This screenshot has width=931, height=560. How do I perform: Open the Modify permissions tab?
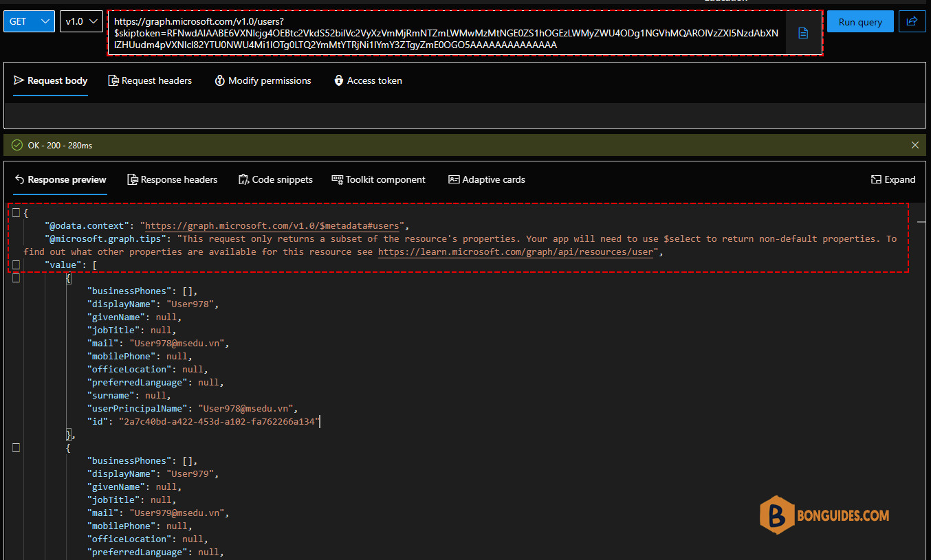pos(263,81)
